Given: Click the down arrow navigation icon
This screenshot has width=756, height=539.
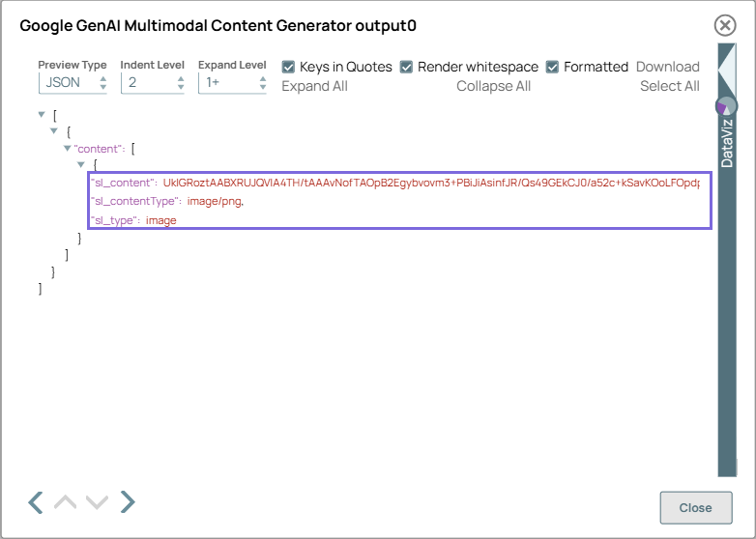Looking at the screenshot, I should (97, 502).
